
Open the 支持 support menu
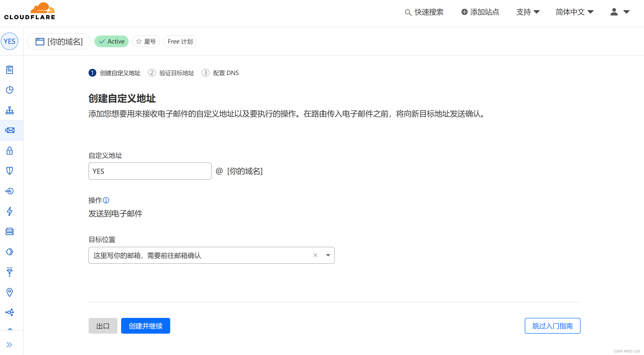[x=528, y=12]
